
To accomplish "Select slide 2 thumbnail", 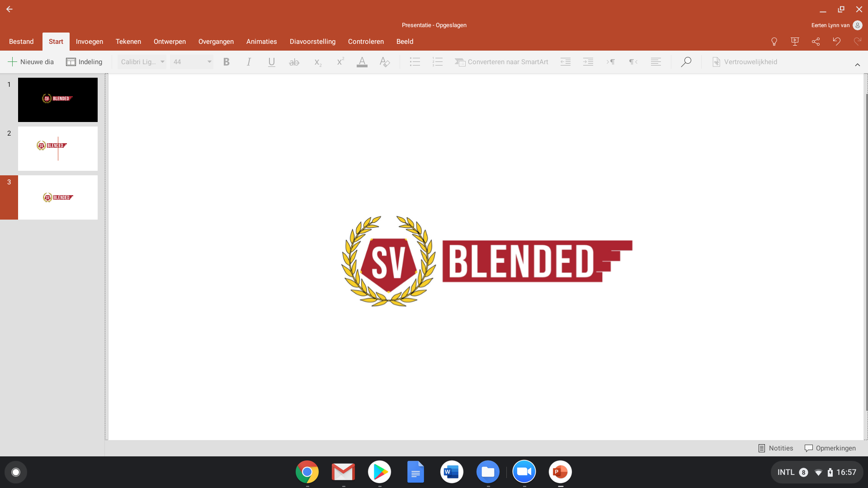I will click(x=58, y=149).
